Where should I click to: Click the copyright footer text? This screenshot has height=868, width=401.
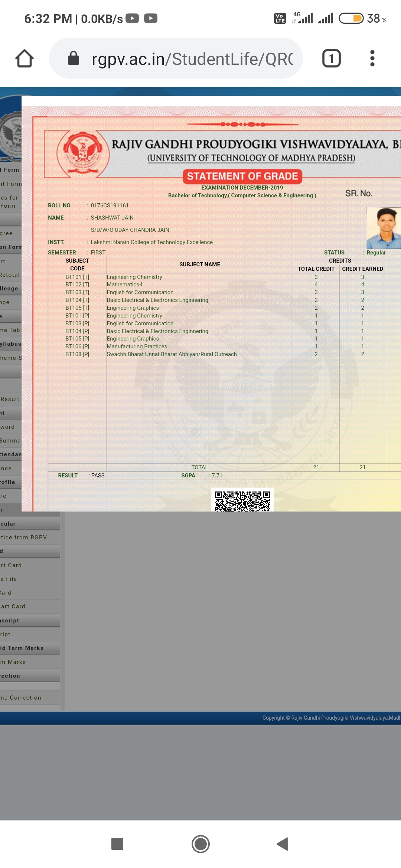(x=332, y=718)
